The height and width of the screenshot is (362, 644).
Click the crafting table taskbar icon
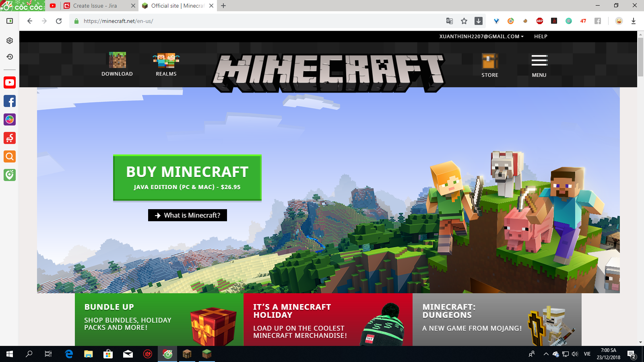(187, 354)
